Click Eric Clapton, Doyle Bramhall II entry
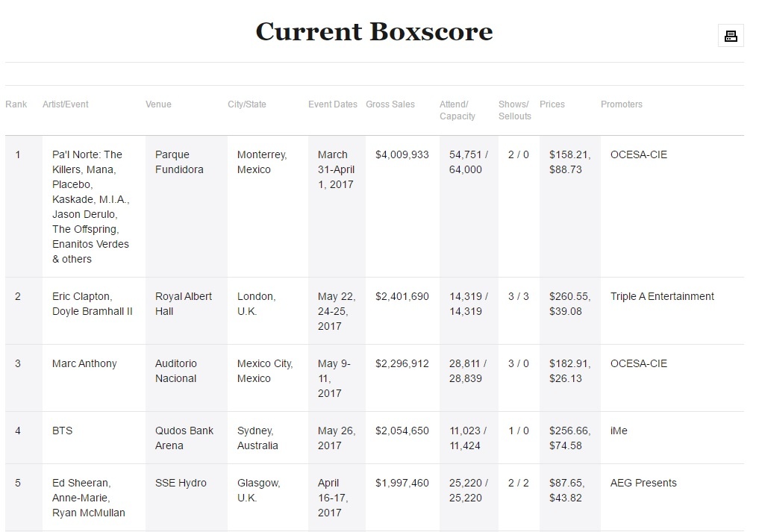The height and width of the screenshot is (532, 759). [92, 304]
